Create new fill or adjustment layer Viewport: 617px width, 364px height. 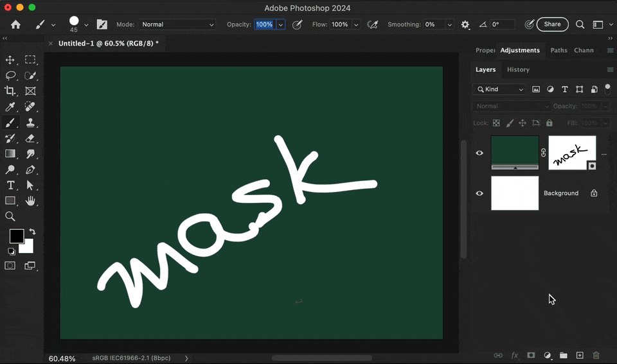tap(548, 356)
